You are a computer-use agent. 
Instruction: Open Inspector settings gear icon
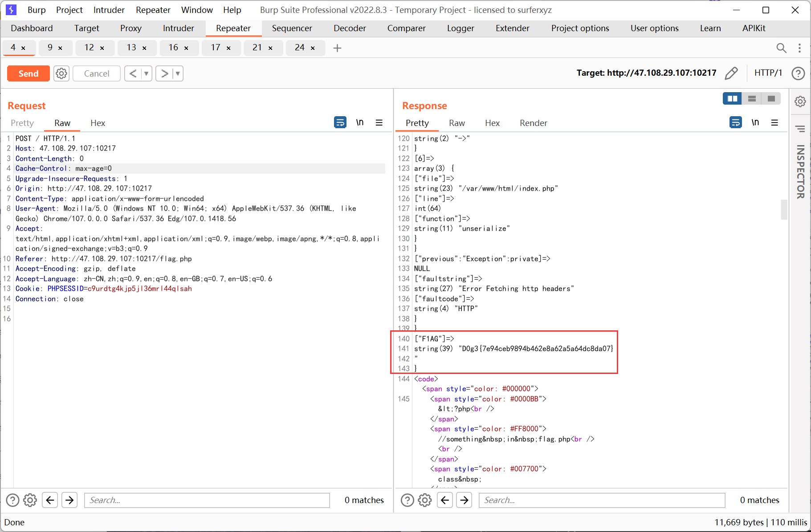[x=800, y=102]
